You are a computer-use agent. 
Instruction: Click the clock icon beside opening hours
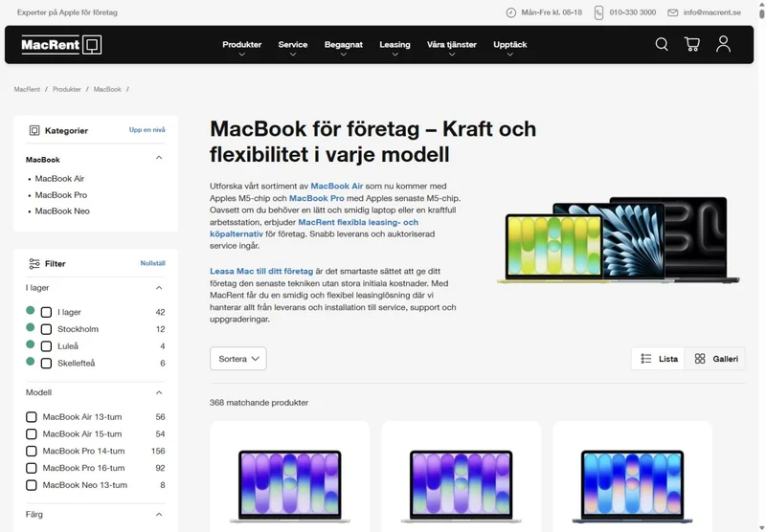click(x=510, y=12)
